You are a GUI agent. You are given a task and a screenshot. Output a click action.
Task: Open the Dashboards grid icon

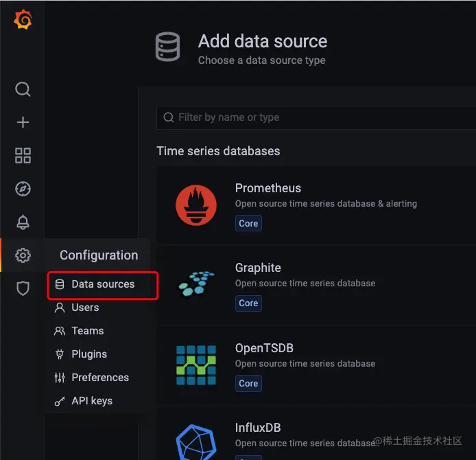(23, 156)
